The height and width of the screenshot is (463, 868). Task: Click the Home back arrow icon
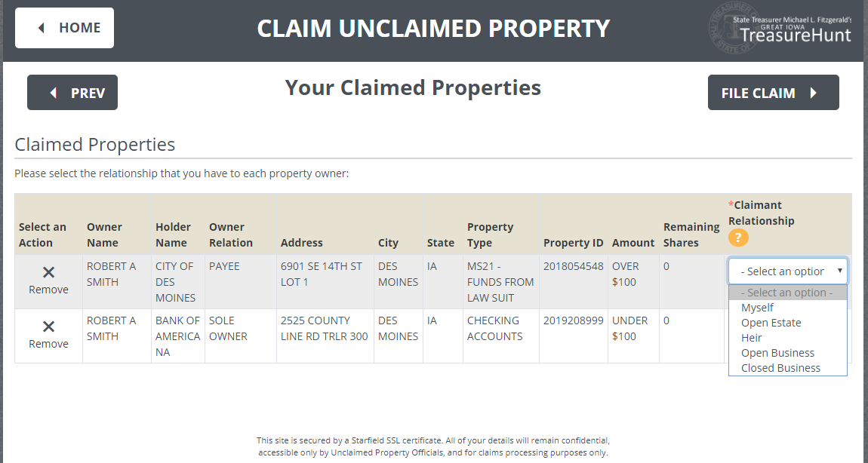click(42, 27)
